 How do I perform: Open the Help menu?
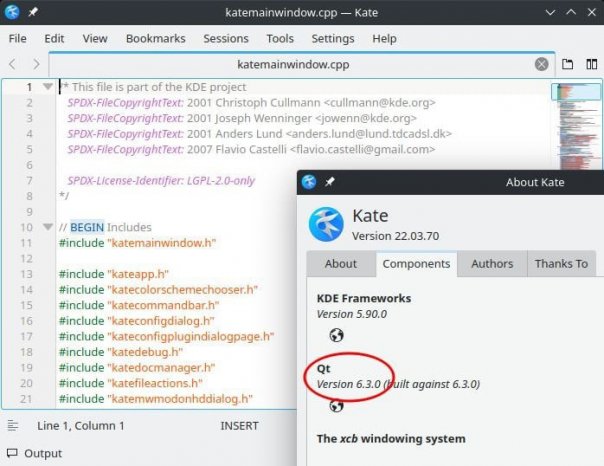[x=384, y=39]
